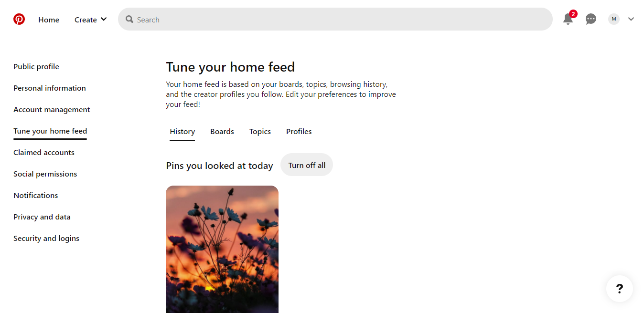This screenshot has height=313, width=644.
Task: Click the profile avatar icon
Action: coord(614,19)
